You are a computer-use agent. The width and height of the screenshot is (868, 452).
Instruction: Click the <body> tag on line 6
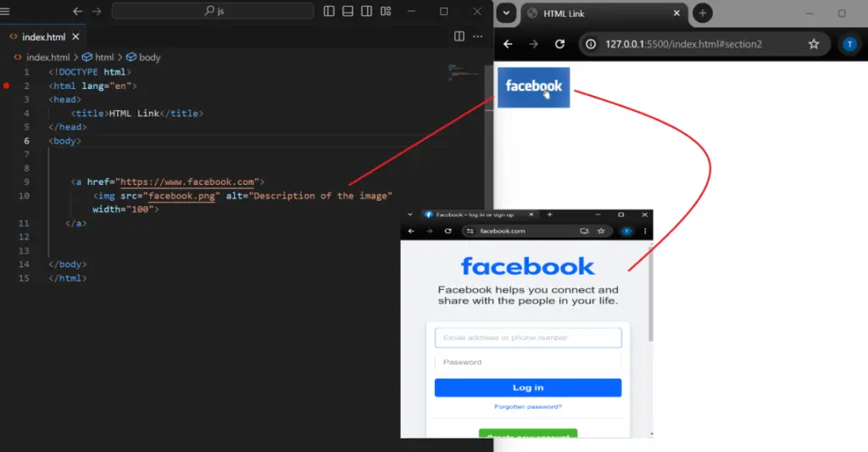[x=64, y=141]
